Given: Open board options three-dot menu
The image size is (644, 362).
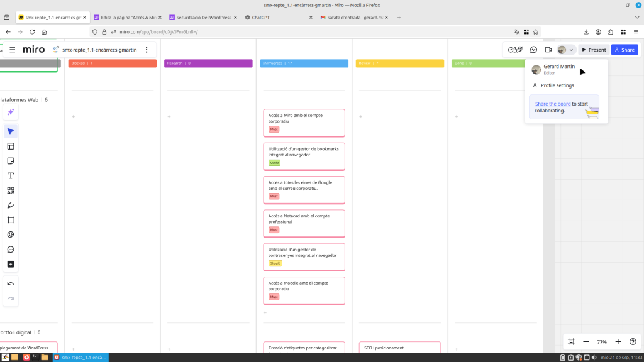Looking at the screenshot, I should (x=147, y=50).
